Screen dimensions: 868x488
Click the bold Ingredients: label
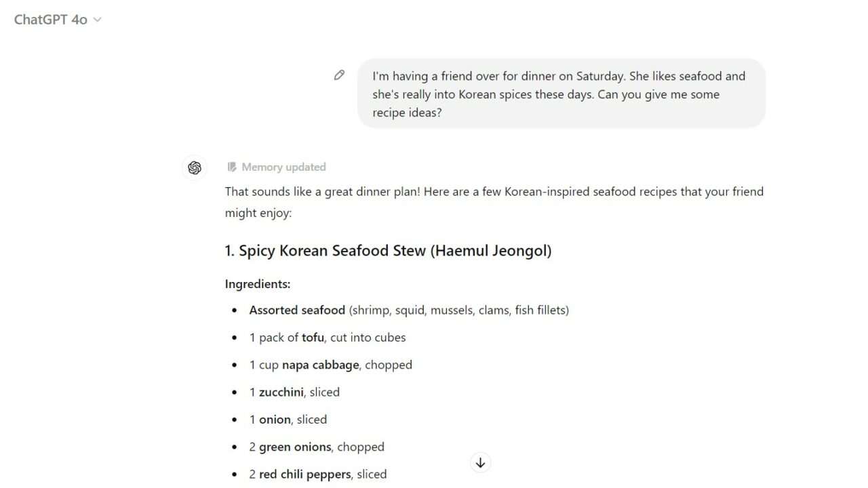coord(258,284)
